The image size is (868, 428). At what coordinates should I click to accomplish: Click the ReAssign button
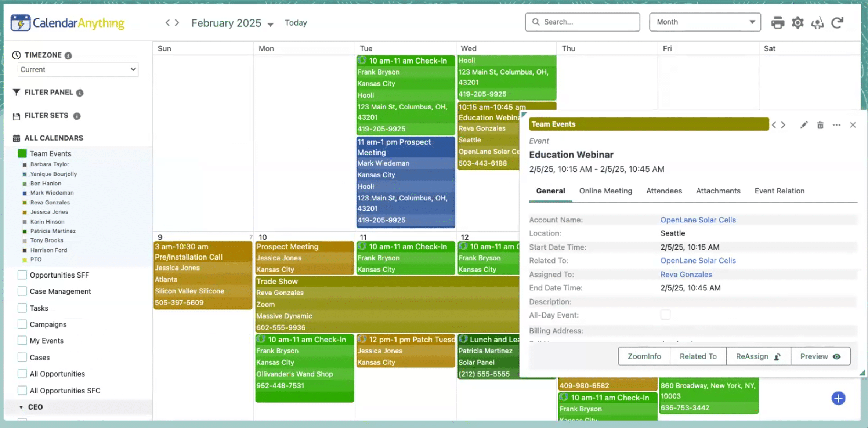758,356
